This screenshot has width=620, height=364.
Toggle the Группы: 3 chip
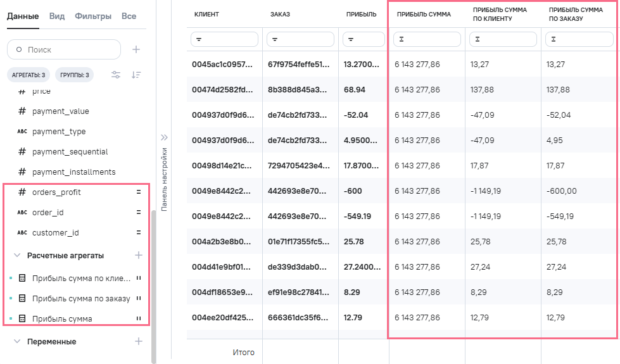pyautogui.click(x=74, y=75)
